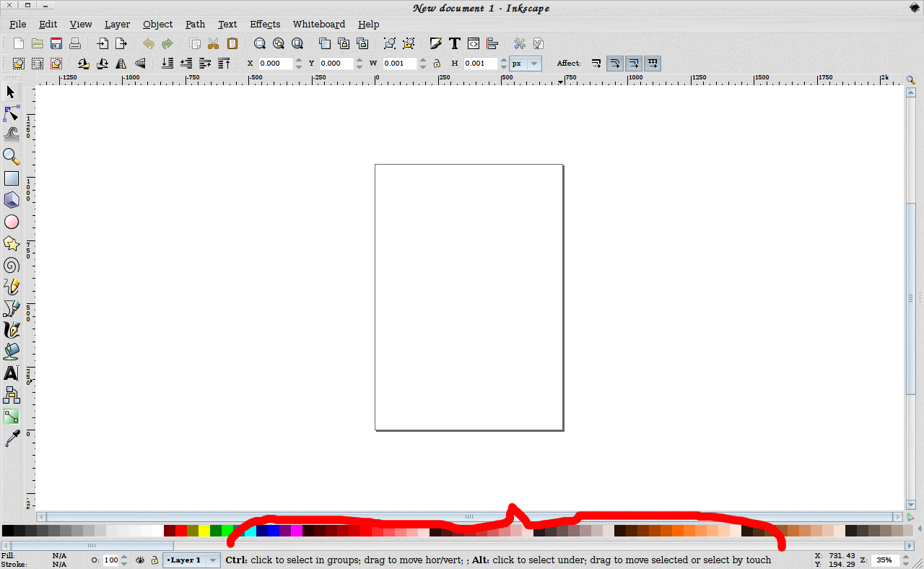
Task: Open the Effects menu
Action: tap(265, 25)
